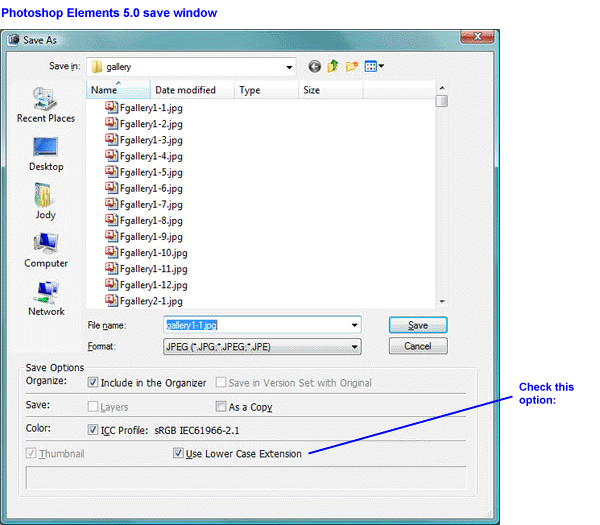Select Fgallery1-3.jpg file icon

(x=111, y=140)
